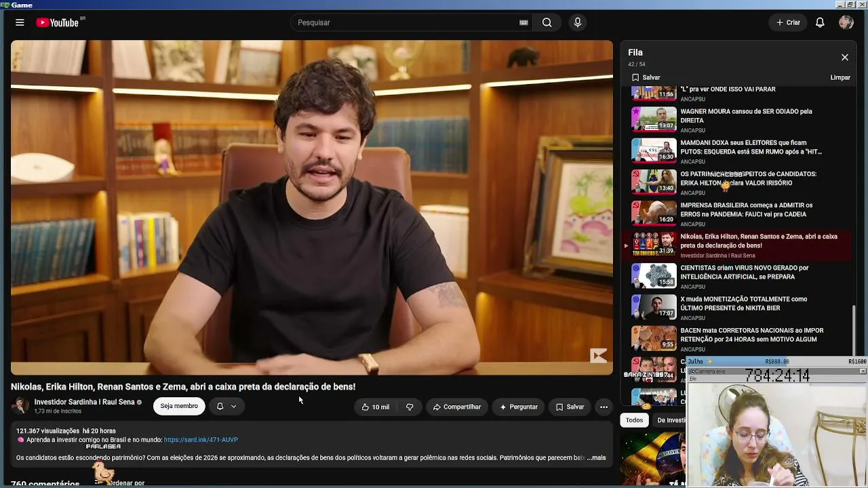
Task: Click the search magnifier button
Action: tap(547, 22)
